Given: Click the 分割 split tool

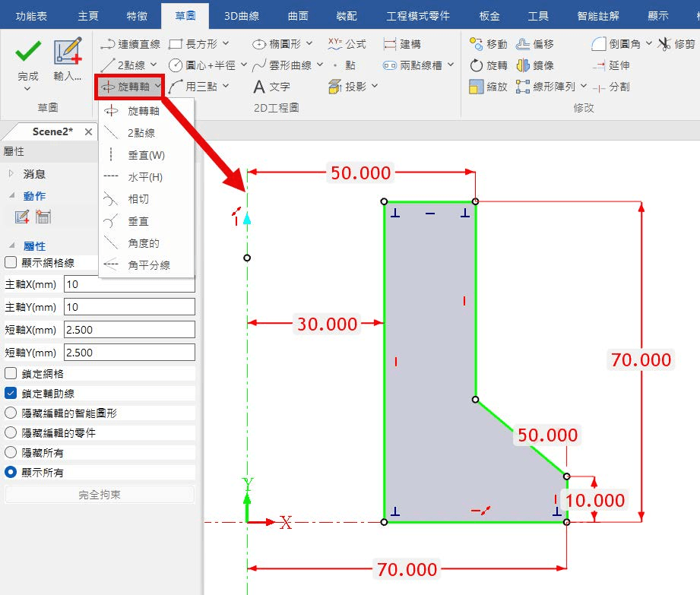Looking at the screenshot, I should 611,87.
